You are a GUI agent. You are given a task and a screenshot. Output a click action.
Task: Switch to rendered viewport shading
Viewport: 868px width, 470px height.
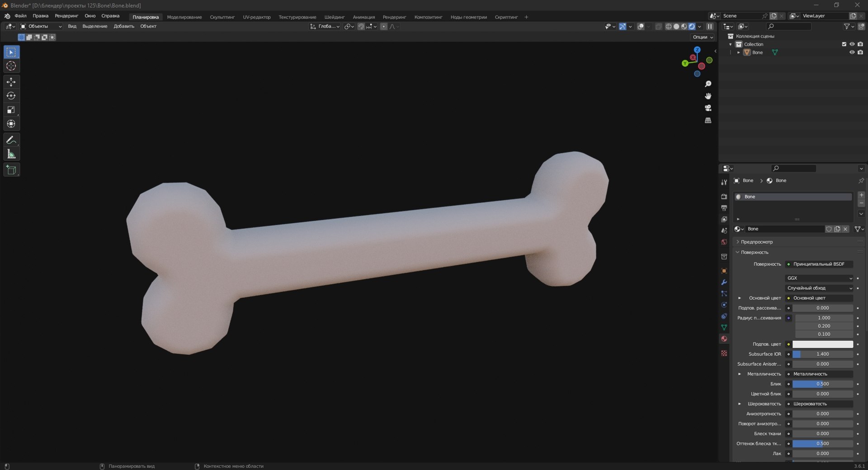pos(692,27)
